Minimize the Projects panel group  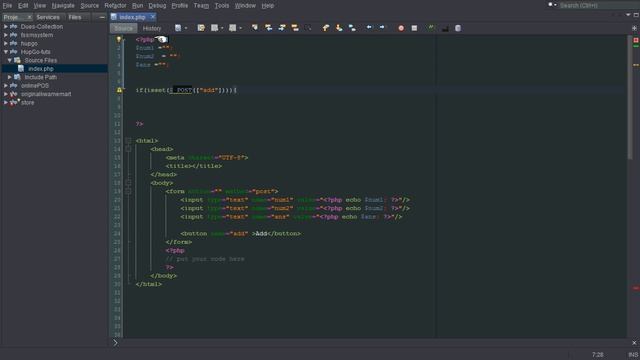coord(102,17)
